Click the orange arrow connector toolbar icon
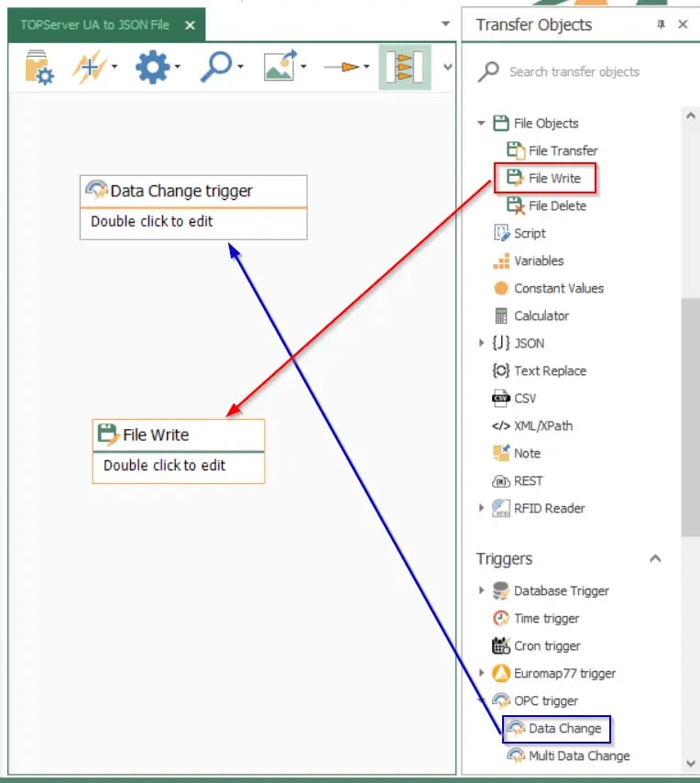 click(x=342, y=66)
